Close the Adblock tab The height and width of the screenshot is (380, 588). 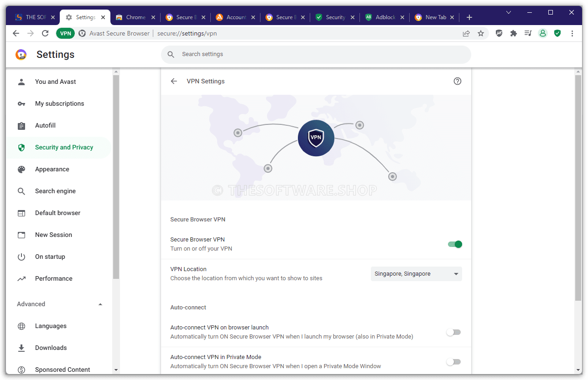(402, 17)
